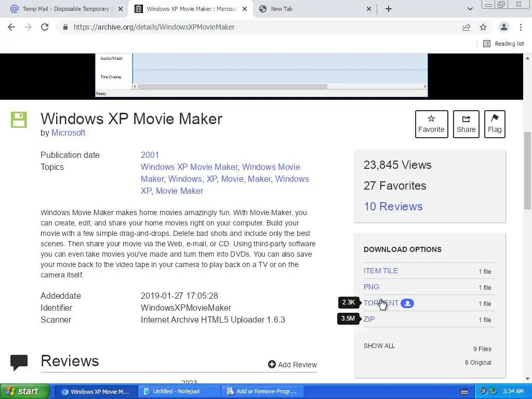532x399 pixels.
Task: Click the address bar URL field
Action: 261,27
